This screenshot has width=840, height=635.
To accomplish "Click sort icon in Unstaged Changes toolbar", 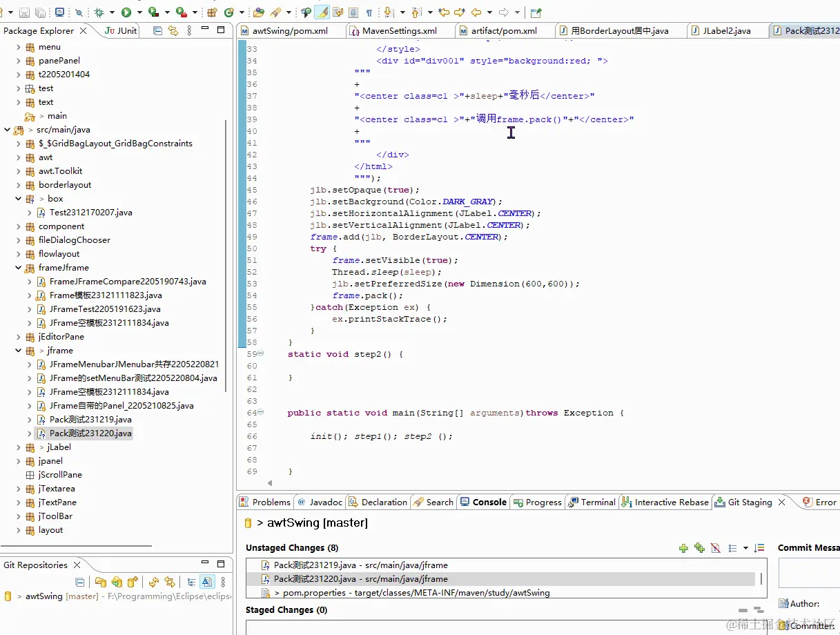I will click(x=759, y=548).
